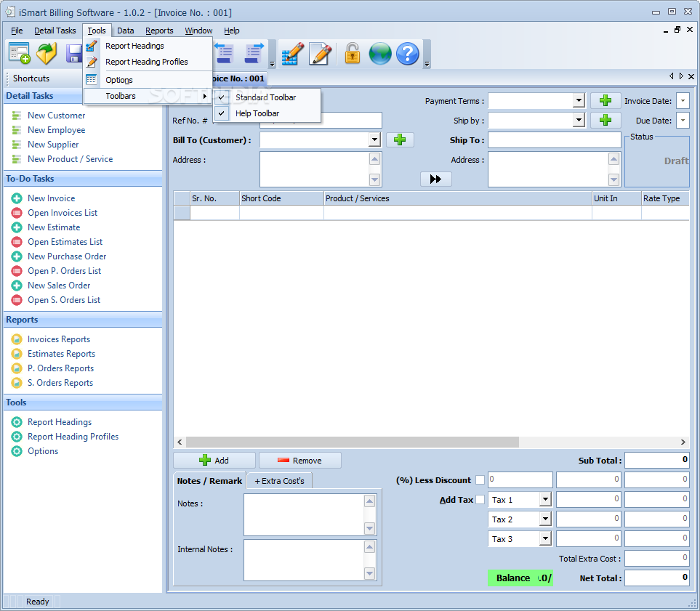
Task: Click the Invoices Reports yellow icon
Action: coord(17,339)
